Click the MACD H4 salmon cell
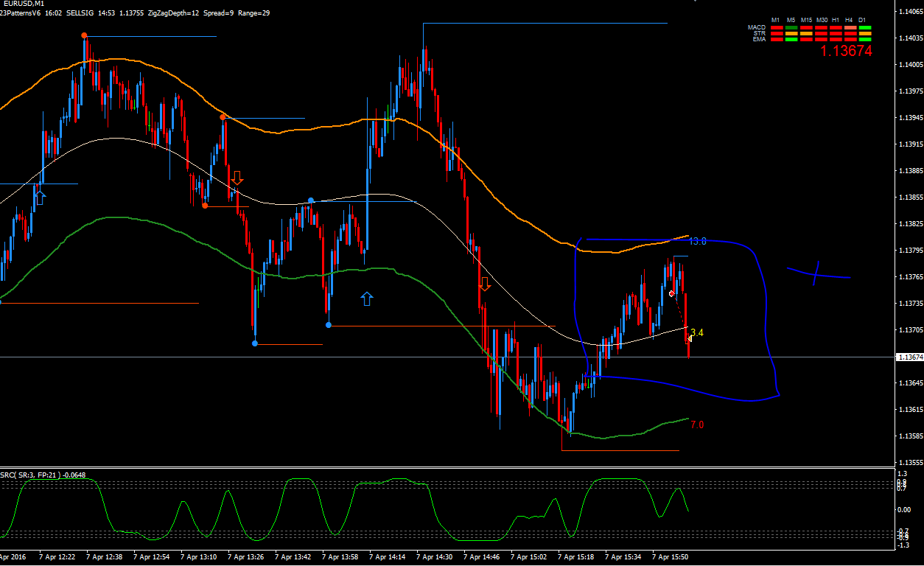This screenshot has height=566, width=924. click(x=850, y=27)
